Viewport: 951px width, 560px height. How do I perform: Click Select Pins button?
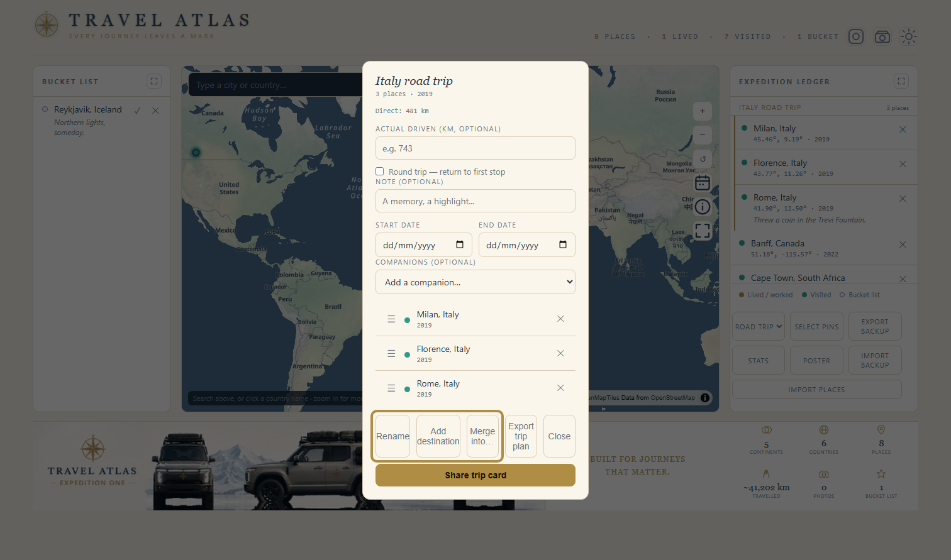816,326
